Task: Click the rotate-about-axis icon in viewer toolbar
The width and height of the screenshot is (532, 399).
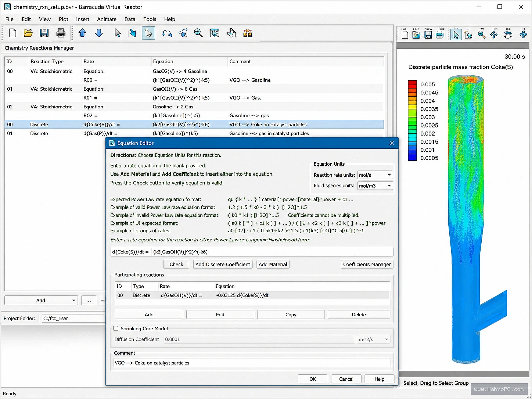Action: click(508, 35)
